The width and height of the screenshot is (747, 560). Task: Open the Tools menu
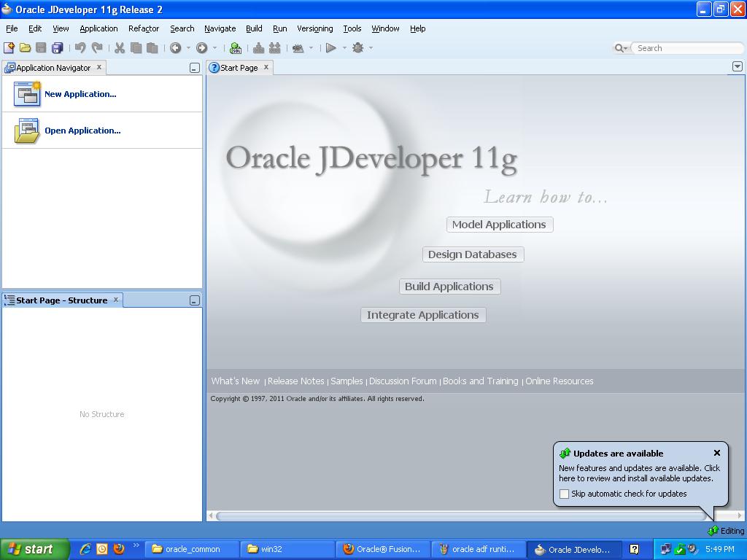point(352,28)
